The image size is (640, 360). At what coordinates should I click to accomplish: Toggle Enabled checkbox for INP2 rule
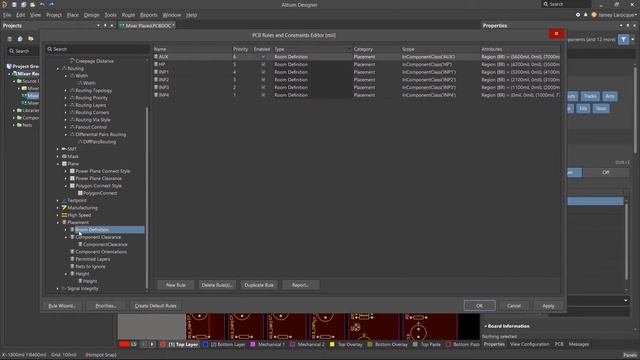pyautogui.click(x=263, y=80)
